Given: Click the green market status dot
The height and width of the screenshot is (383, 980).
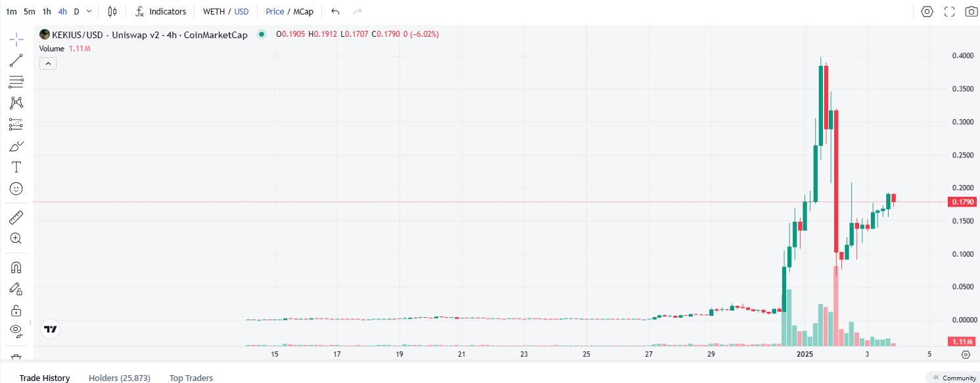Looking at the screenshot, I should 262,34.
